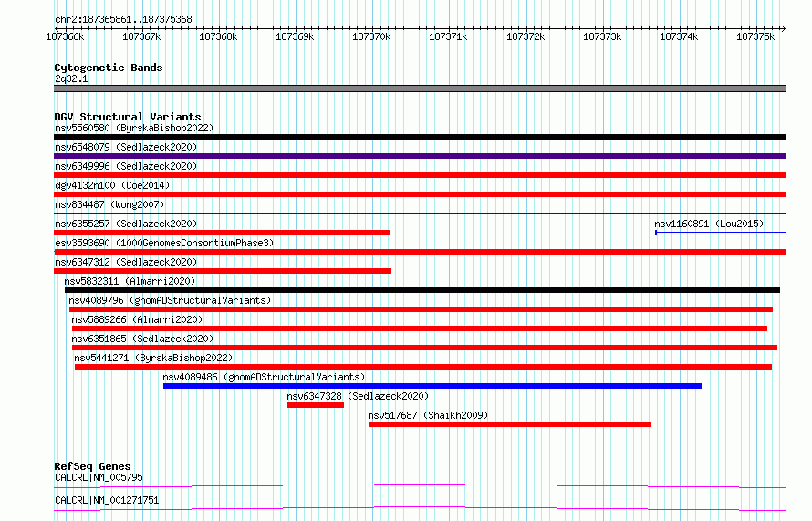Click the RefSeq Genes track title

coord(92,466)
